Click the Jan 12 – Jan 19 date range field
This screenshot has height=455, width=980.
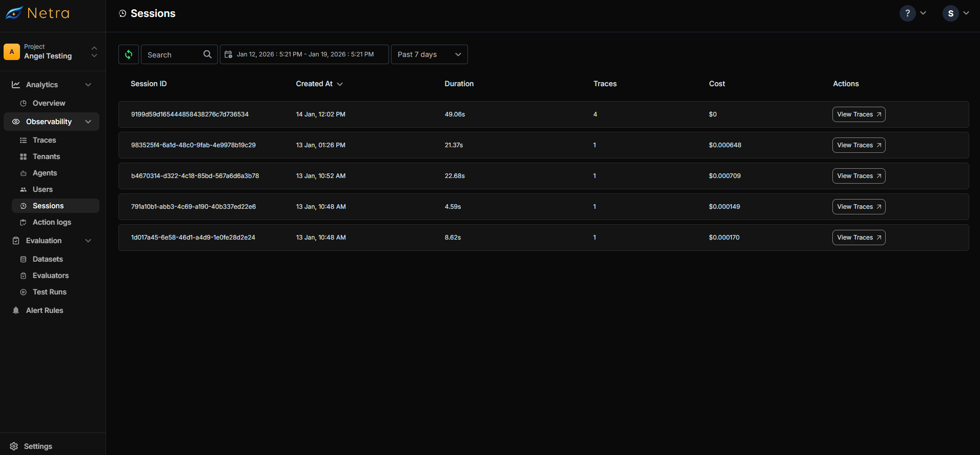point(304,54)
